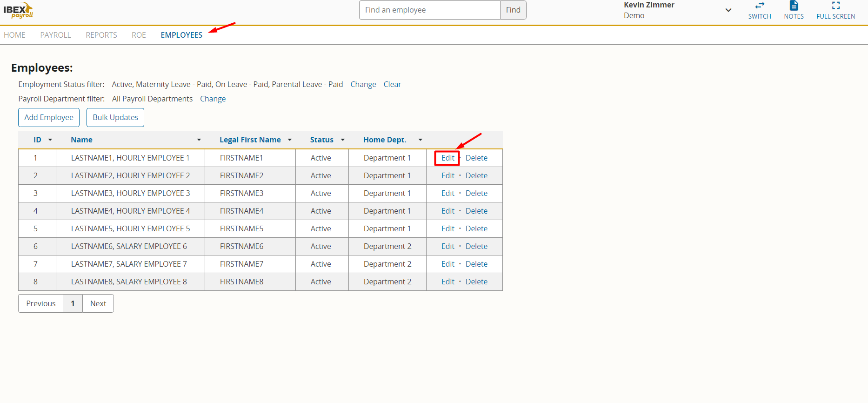Edit Hourly Employee 3
Screen dimensions: 868x403
click(x=448, y=193)
